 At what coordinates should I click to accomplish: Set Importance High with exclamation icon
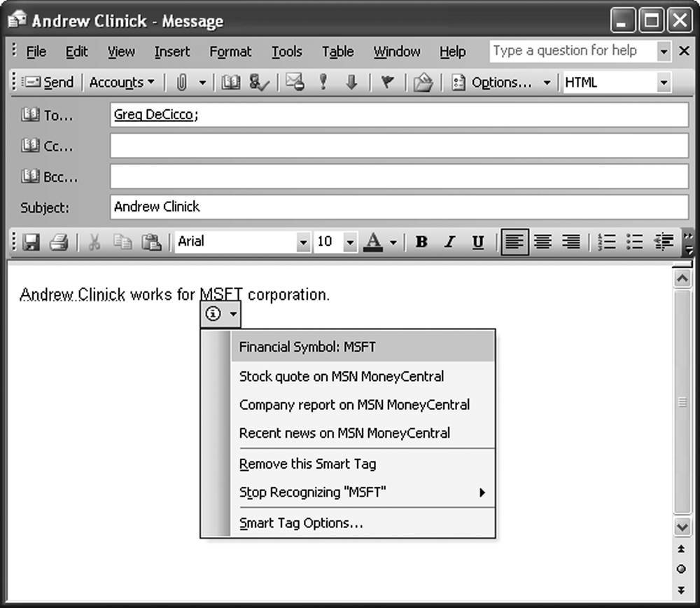(323, 83)
